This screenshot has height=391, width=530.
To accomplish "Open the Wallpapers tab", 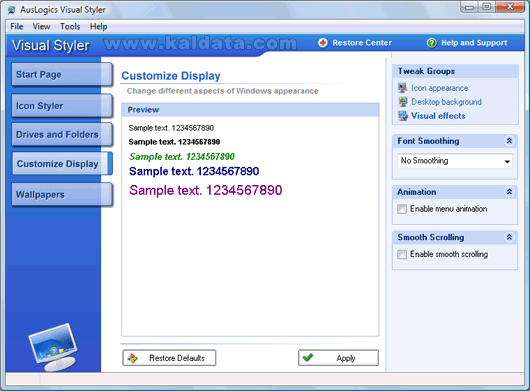I will tap(62, 195).
